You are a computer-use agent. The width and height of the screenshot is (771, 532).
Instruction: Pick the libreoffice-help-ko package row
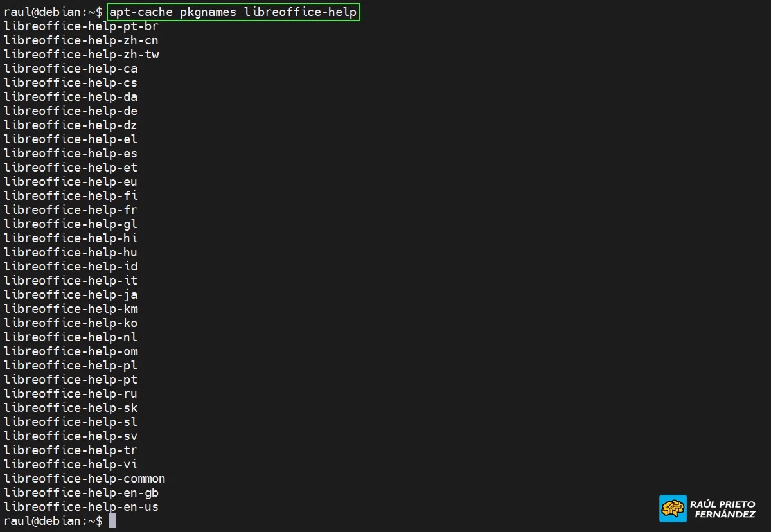tap(71, 323)
